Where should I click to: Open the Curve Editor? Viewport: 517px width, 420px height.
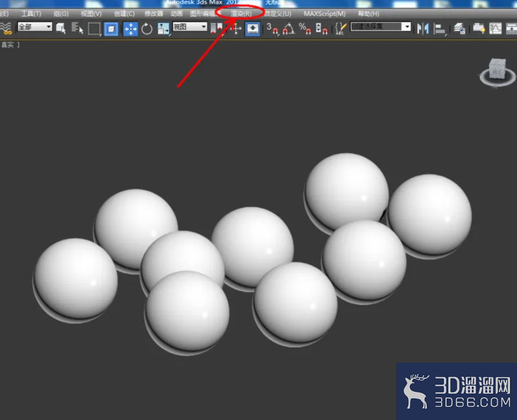[495, 28]
